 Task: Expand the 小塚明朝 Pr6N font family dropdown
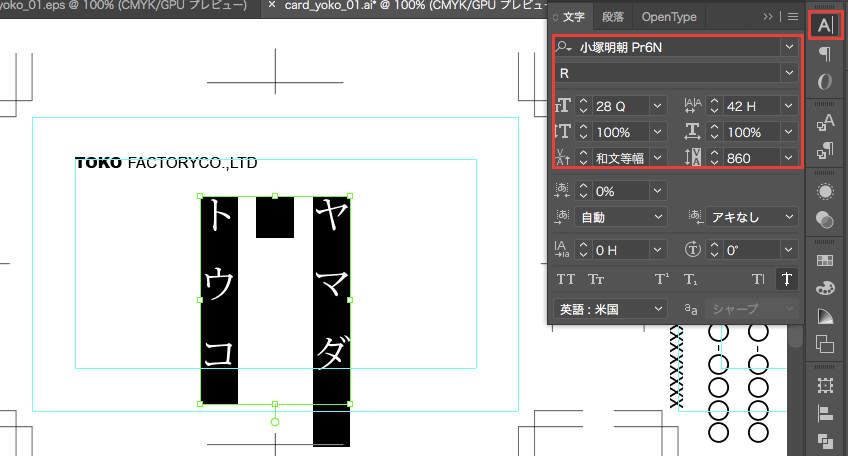tap(789, 47)
